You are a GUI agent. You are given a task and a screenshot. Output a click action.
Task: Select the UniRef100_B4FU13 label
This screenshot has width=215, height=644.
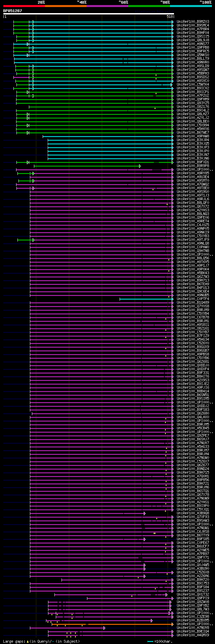[193, 288]
